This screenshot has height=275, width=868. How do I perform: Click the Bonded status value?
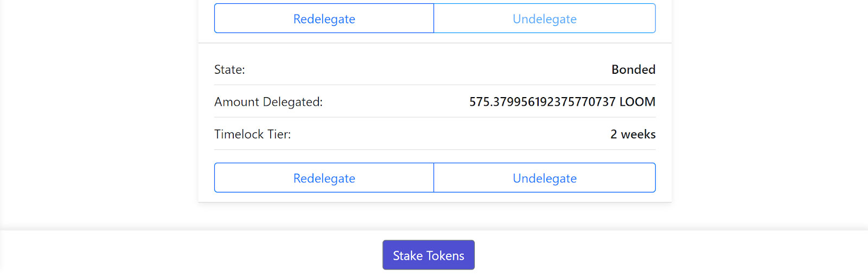(633, 69)
